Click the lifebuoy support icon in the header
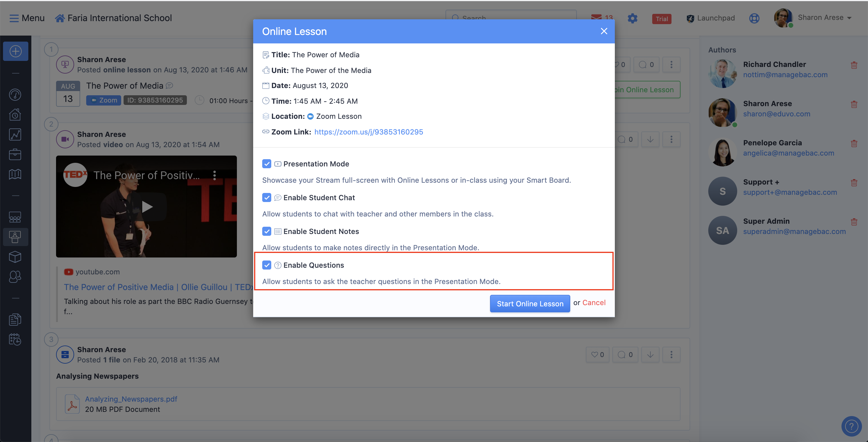This screenshot has height=442, width=868. coord(754,18)
